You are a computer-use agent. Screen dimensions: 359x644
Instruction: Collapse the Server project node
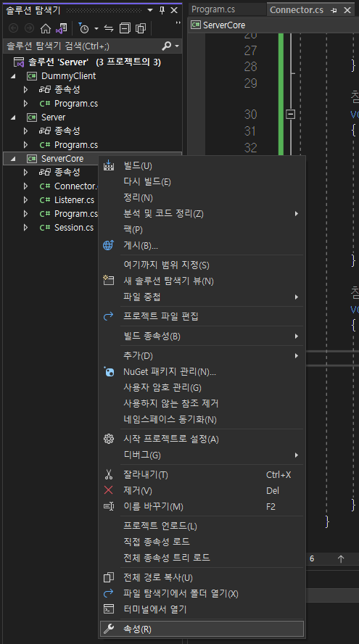point(13,117)
